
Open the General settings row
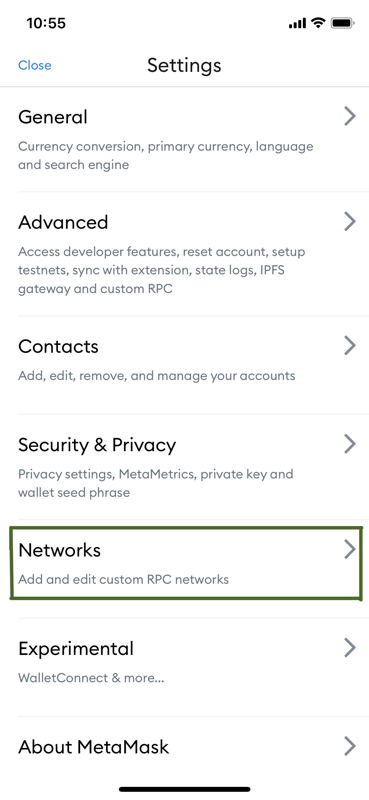pyautogui.click(x=184, y=139)
